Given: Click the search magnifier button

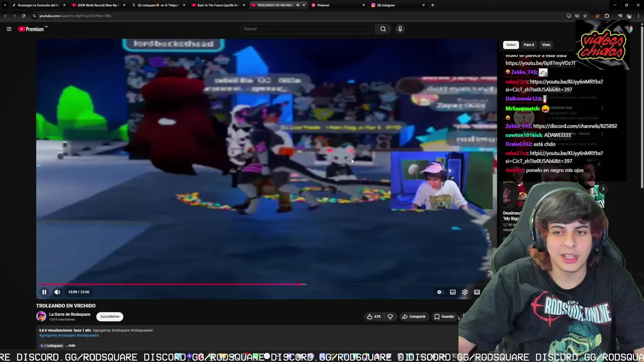Looking at the screenshot, I should coord(383,29).
